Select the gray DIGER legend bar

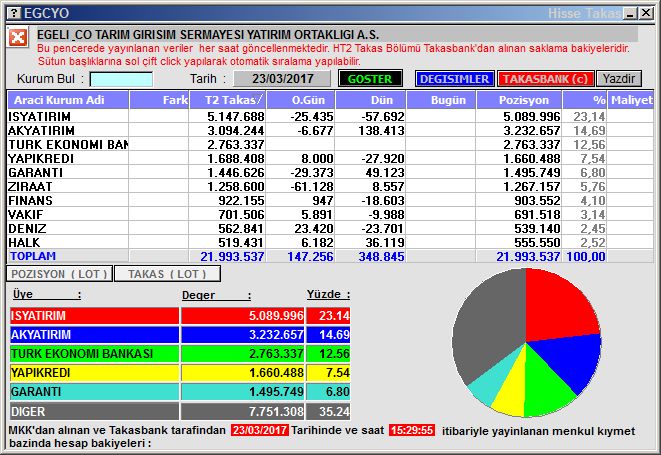[180, 411]
